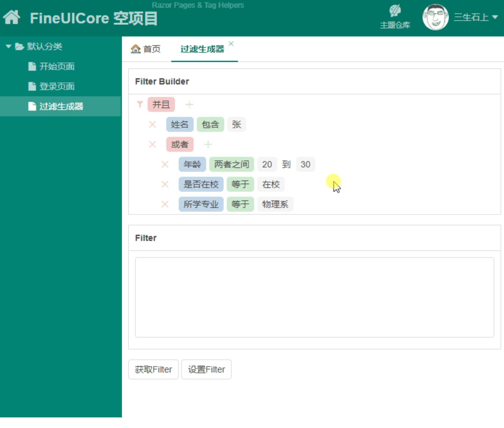Screen dimensions: 504x428
Task: Click the home icon in header
Action: point(12,17)
